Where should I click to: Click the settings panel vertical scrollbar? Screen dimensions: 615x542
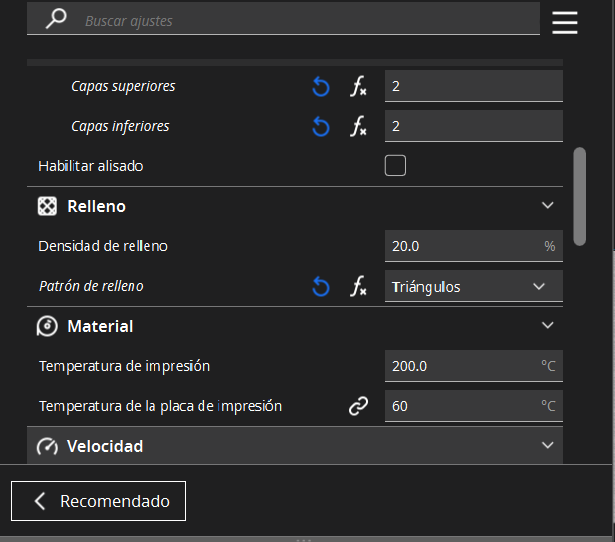(x=579, y=195)
